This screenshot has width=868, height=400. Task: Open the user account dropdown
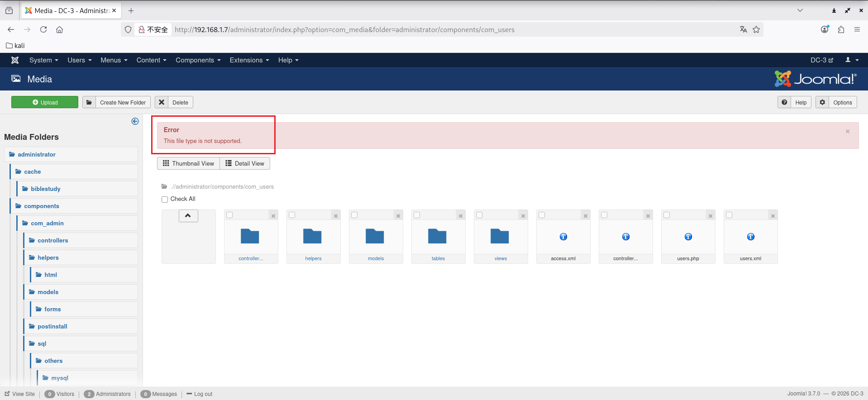tap(852, 60)
